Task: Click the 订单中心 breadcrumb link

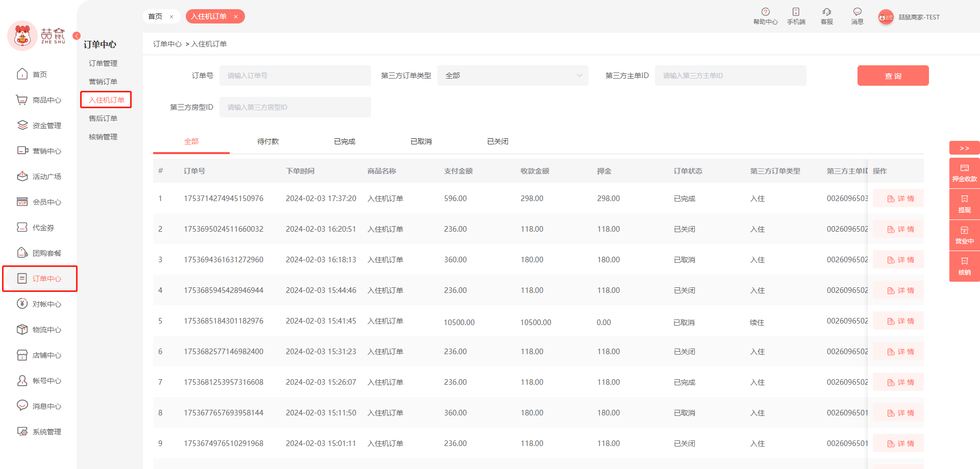Action: click(x=167, y=44)
